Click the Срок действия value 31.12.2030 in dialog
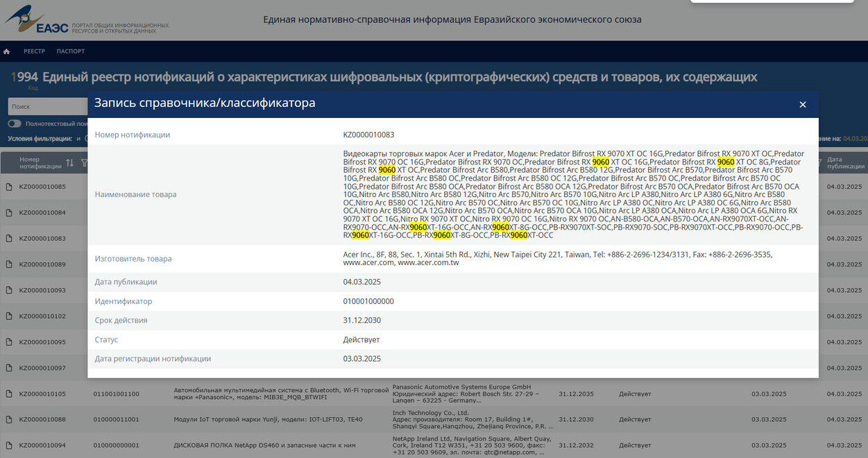Screen dimensions: 868x458 pos(361,321)
